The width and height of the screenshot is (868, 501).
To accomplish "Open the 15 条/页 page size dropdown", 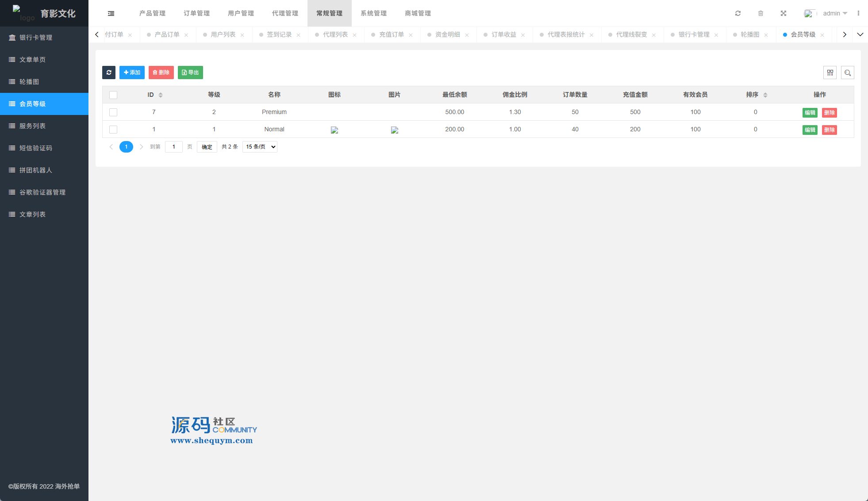I will click(x=260, y=147).
